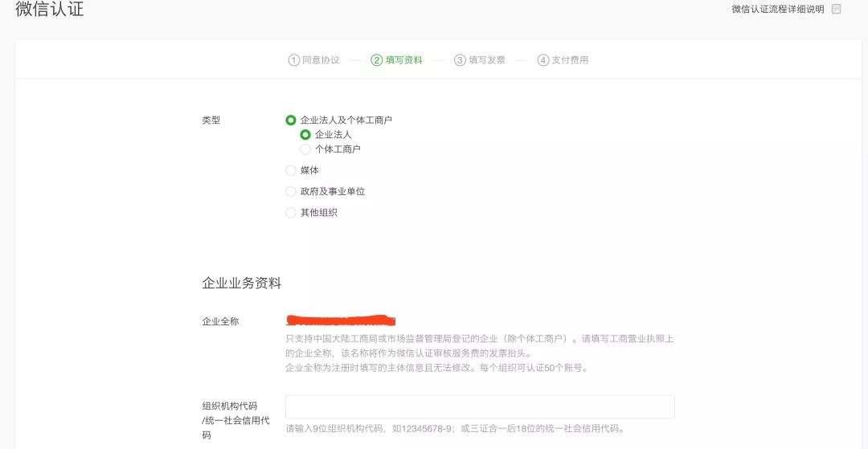Go to the 同意协议 step
Screen dimensions: 868x449
pos(321,60)
